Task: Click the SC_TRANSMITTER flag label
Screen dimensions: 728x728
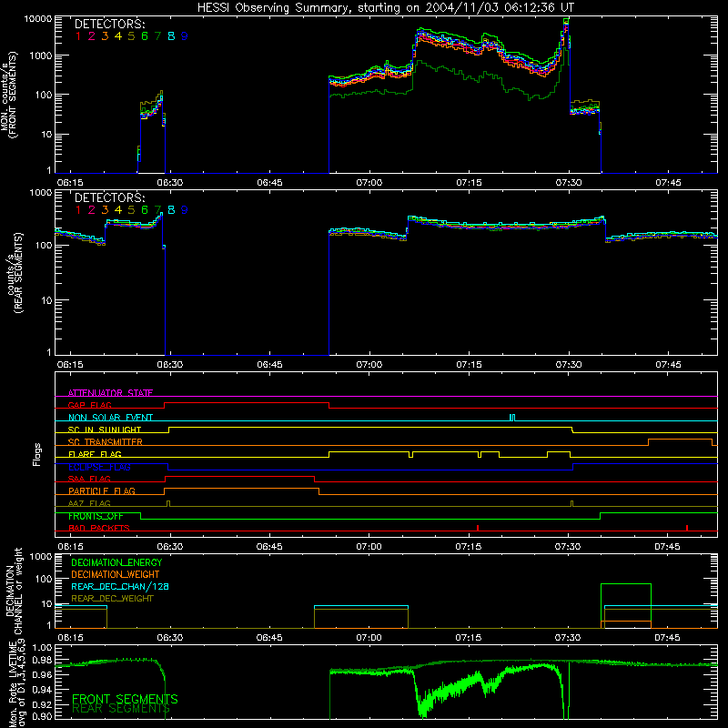Action: (106, 442)
